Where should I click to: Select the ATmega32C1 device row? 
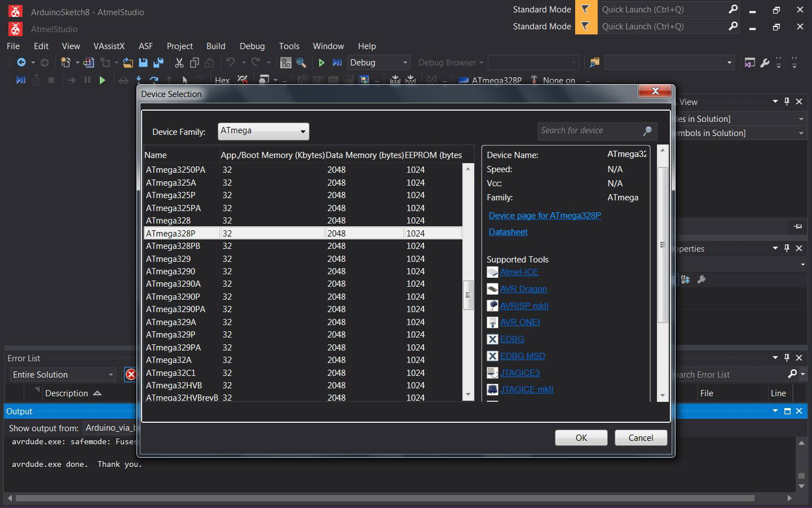(x=303, y=373)
